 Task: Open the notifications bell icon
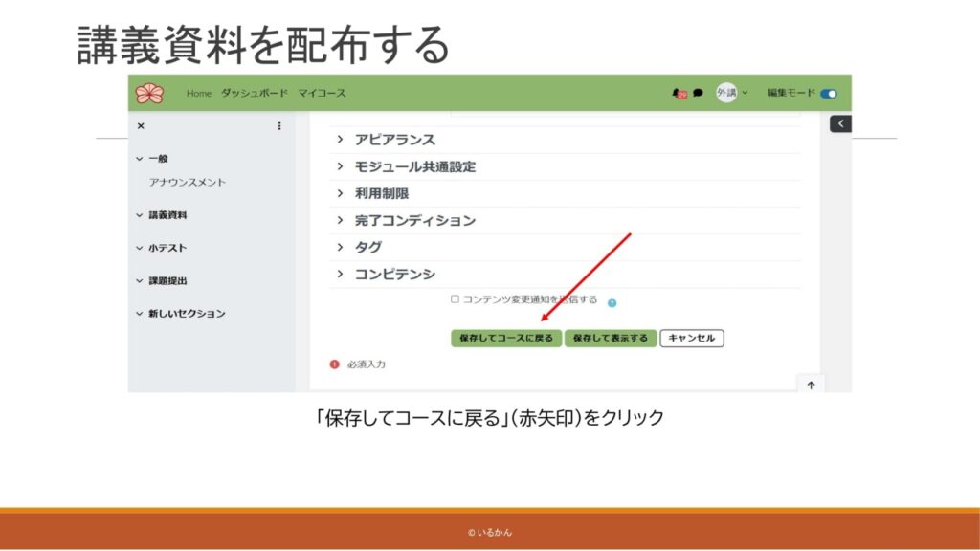click(x=679, y=94)
